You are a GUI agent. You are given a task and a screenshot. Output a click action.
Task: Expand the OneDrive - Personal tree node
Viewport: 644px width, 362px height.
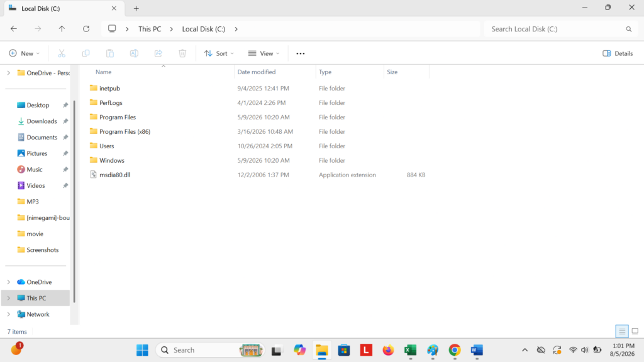pos(9,73)
